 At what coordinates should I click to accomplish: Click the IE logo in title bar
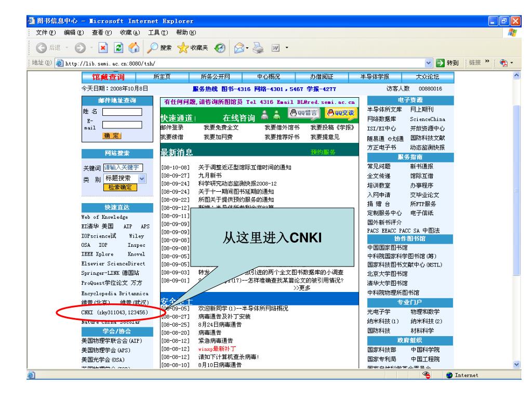[x=32, y=21]
